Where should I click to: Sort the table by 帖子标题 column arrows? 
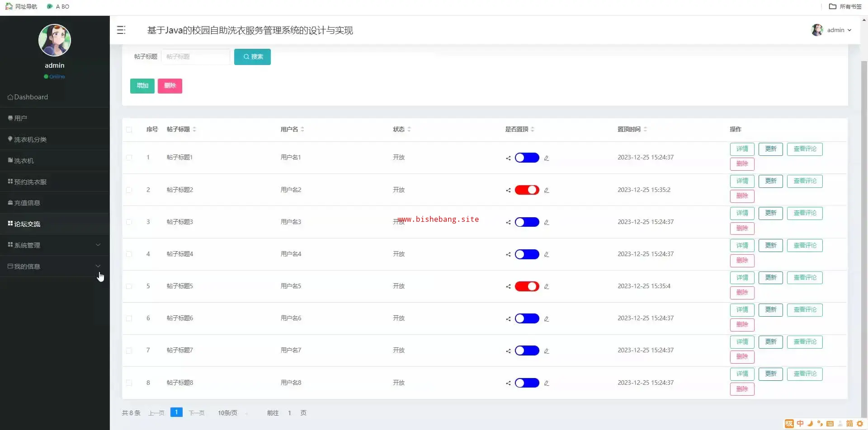(x=194, y=129)
